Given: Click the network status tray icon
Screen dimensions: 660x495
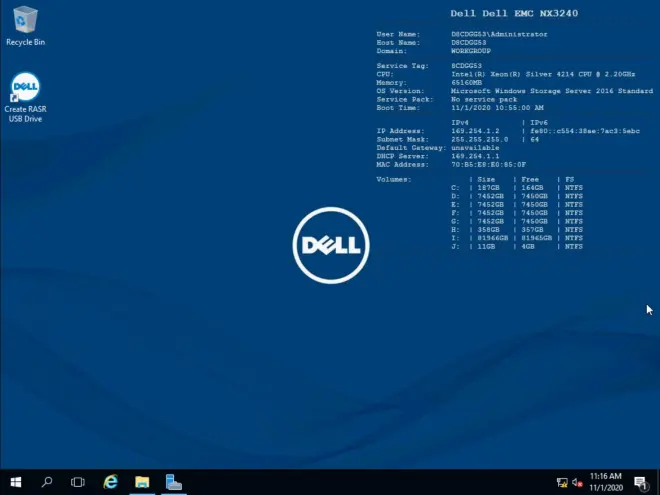Looking at the screenshot, I should click(562, 482).
